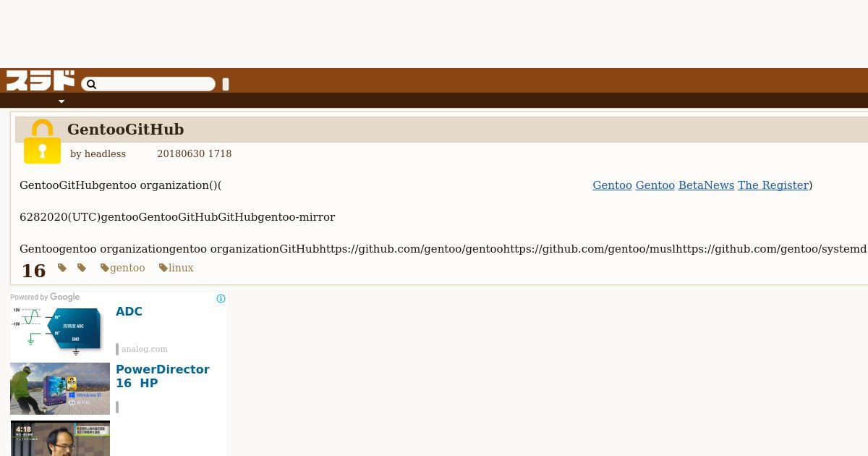Click the ad info icon

(221, 298)
